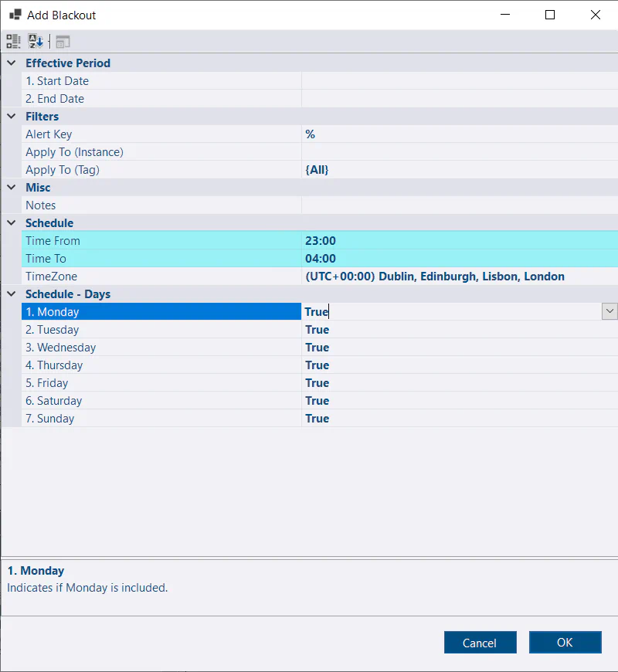Screen dimensions: 618x672
Task: Select the Sunday True value
Action: click(x=317, y=419)
